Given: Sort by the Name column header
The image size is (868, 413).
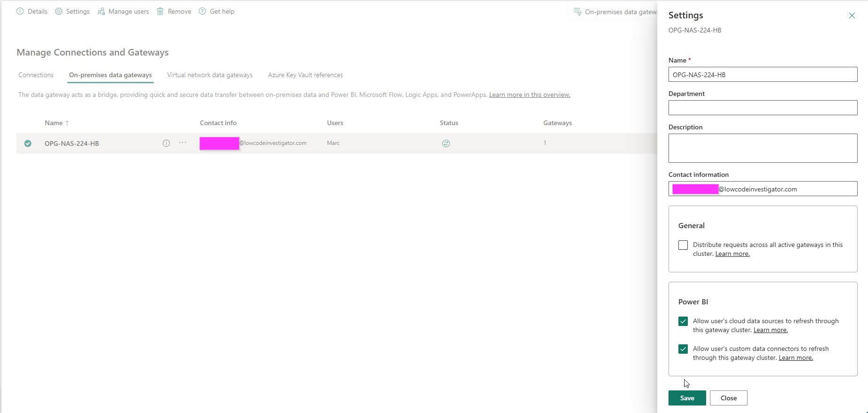Looking at the screenshot, I should pyautogui.click(x=54, y=123).
